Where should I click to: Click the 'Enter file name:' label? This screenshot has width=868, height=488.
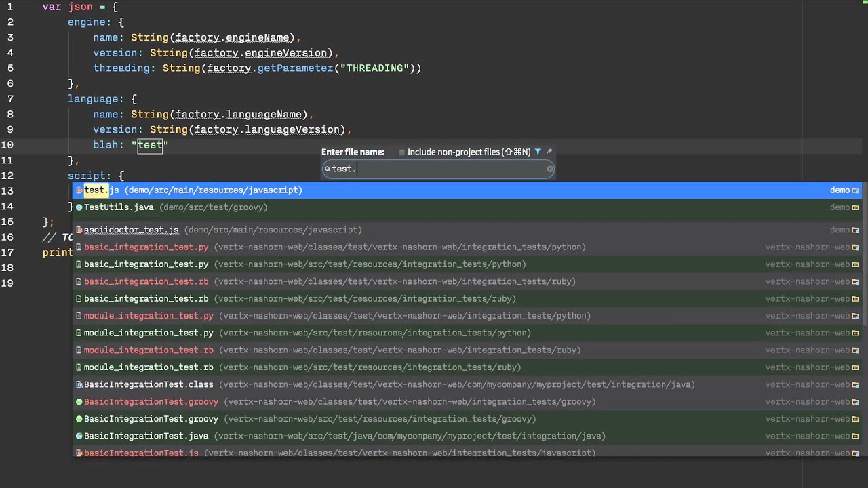(x=353, y=152)
